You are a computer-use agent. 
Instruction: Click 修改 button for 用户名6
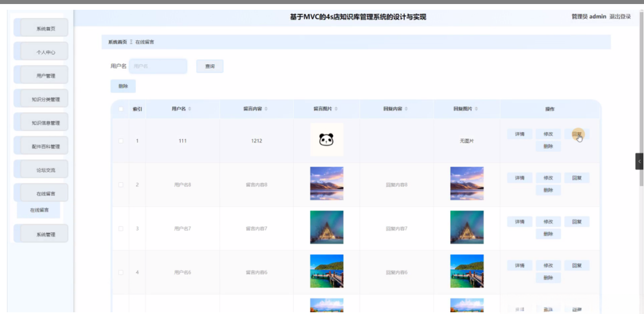click(549, 266)
